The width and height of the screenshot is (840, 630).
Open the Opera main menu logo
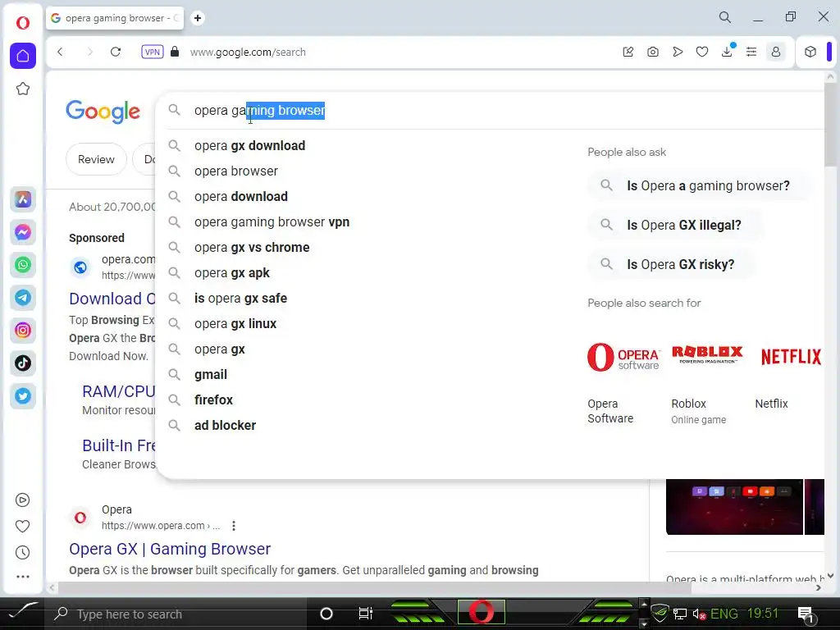coord(22,23)
